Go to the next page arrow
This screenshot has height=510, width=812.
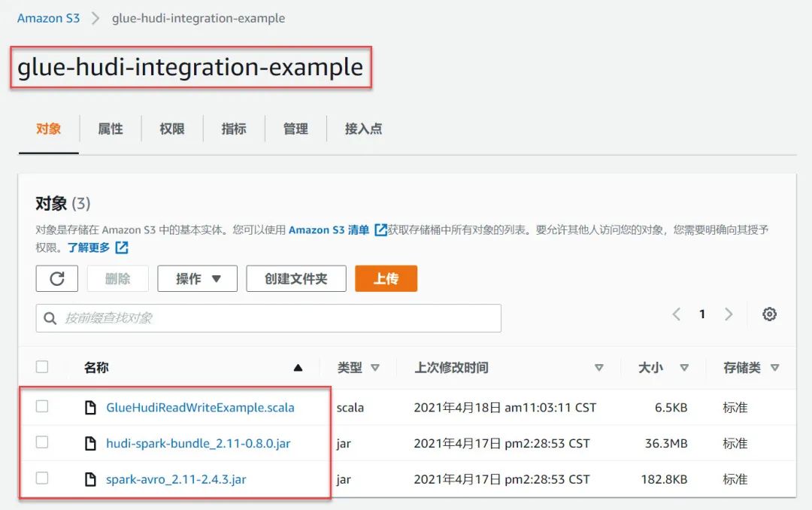(729, 314)
